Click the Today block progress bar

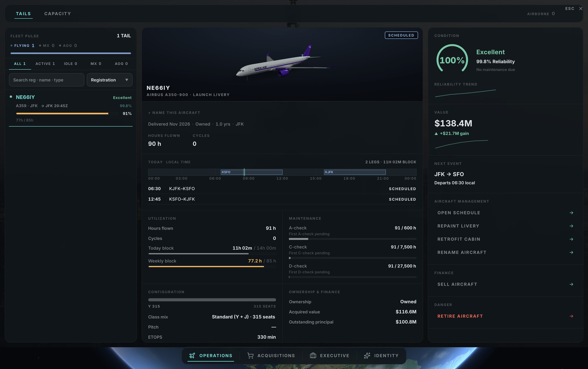pyautogui.click(x=212, y=254)
